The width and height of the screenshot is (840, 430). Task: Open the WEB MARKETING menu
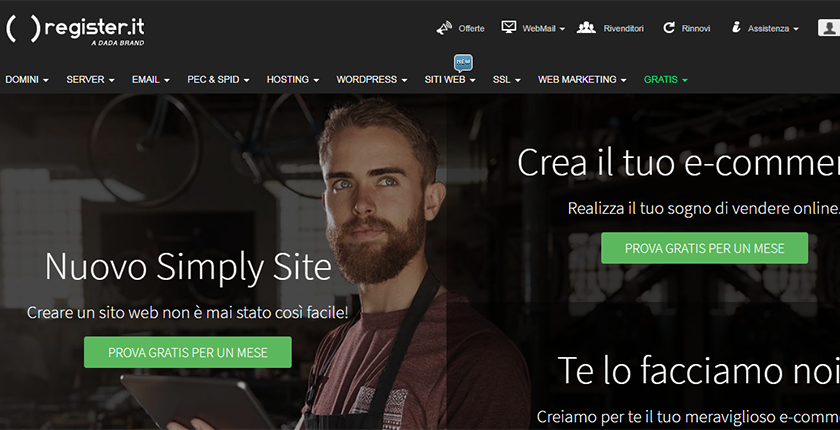[582, 80]
